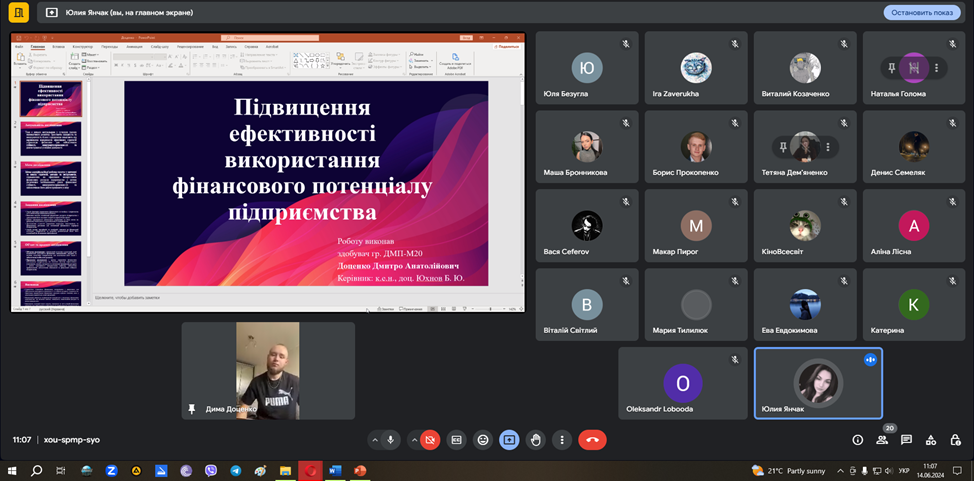Viewport: 974px width, 481px height.
Task: Open chat with everyone panel
Action: point(906,440)
